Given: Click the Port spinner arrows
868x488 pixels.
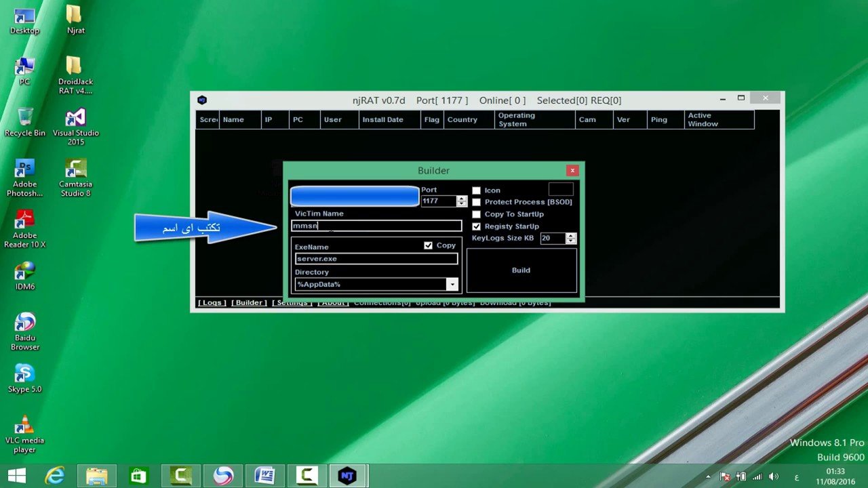Looking at the screenshot, I should 462,201.
